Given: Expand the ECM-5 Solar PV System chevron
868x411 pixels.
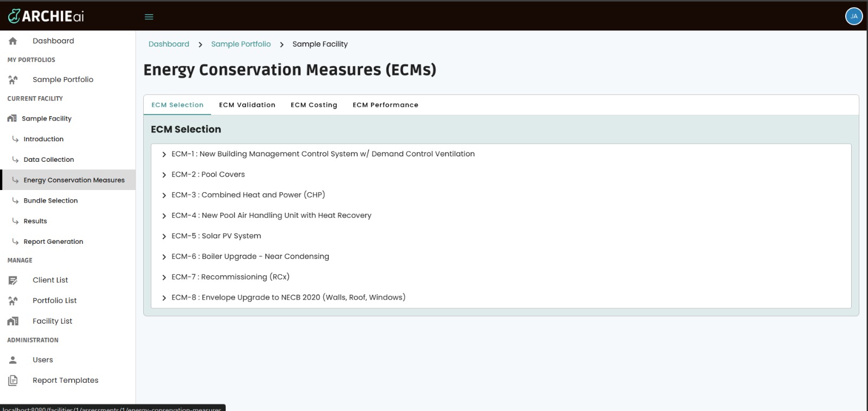Looking at the screenshot, I should (164, 236).
